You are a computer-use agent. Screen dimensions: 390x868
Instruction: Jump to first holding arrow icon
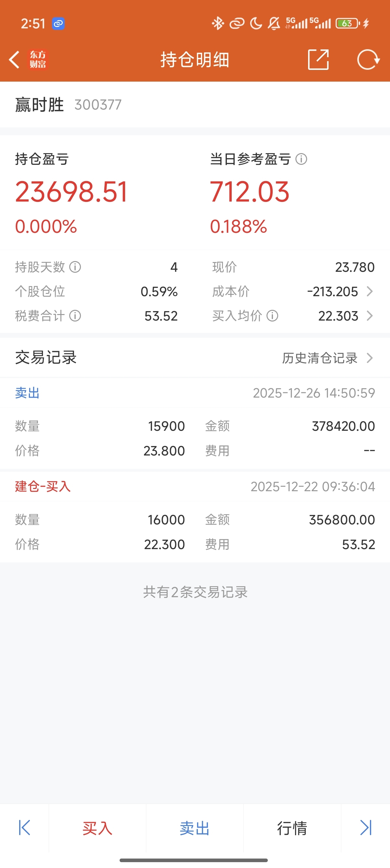[x=24, y=828]
